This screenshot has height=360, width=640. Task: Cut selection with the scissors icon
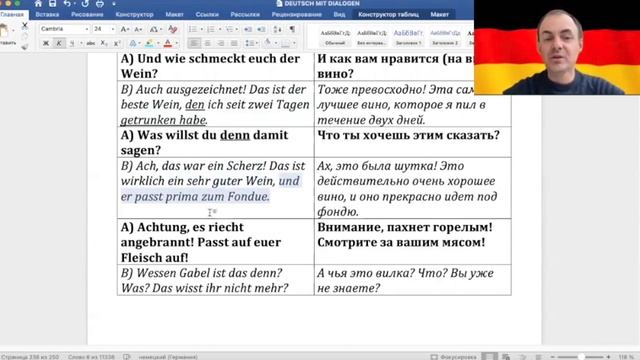[x=25, y=26]
